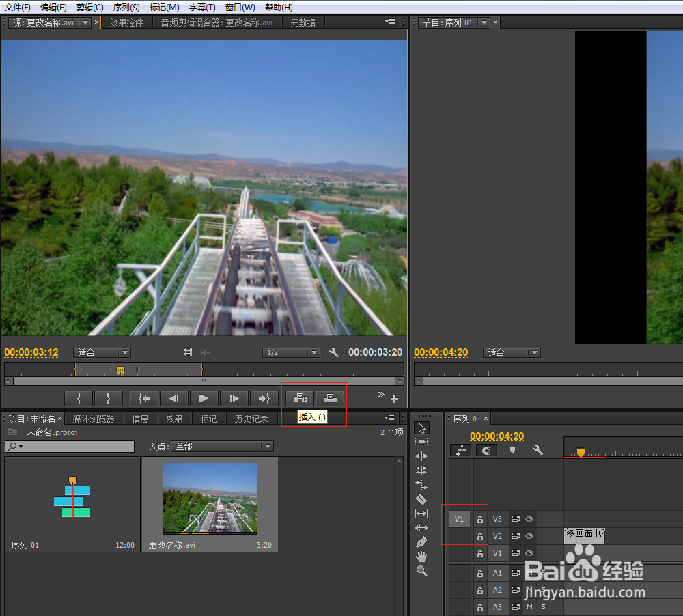Select the Slip tool
Viewport: 683px width, 616px height.
point(421,514)
